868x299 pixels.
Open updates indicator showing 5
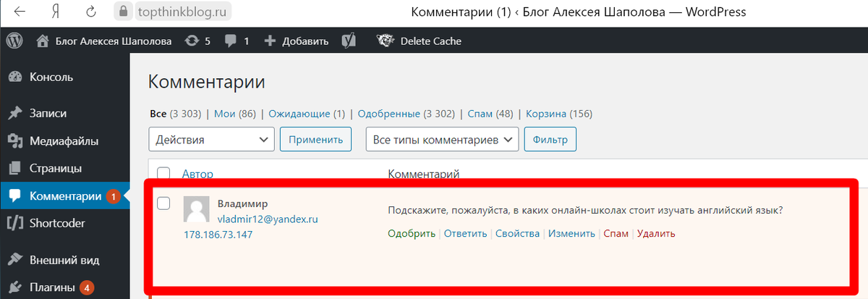(198, 41)
